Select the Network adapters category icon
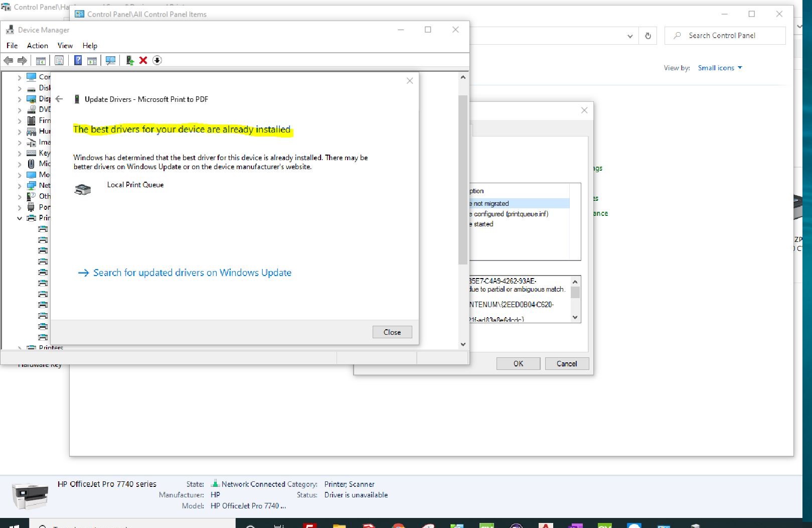Image resolution: width=812 pixels, height=528 pixels. coord(31,185)
